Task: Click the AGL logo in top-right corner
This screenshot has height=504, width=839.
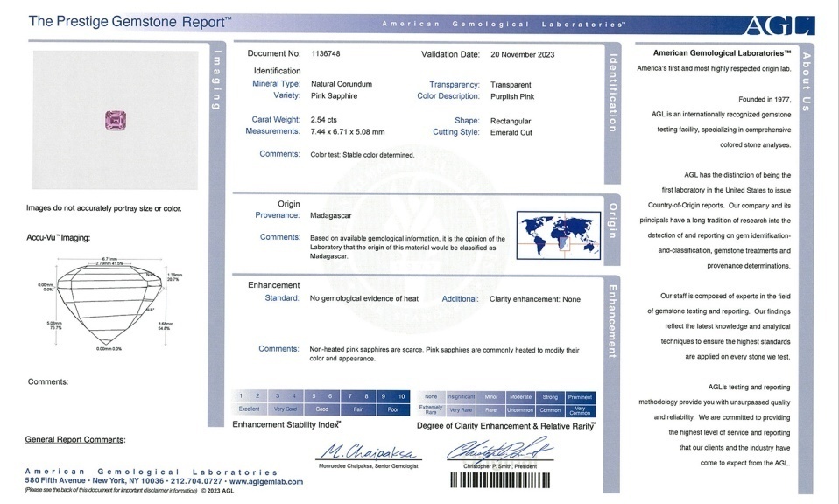Action: 779,24
